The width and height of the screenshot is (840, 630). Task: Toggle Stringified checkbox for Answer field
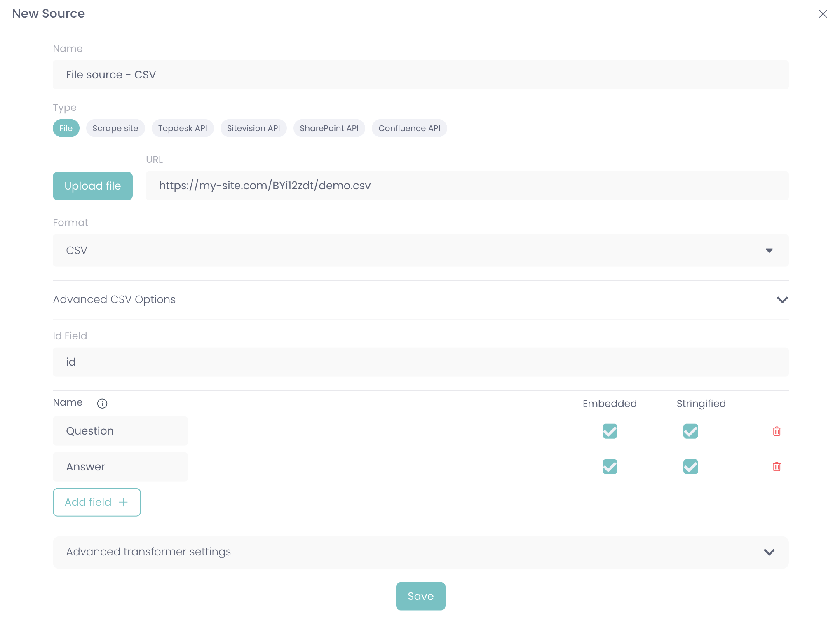(x=690, y=467)
